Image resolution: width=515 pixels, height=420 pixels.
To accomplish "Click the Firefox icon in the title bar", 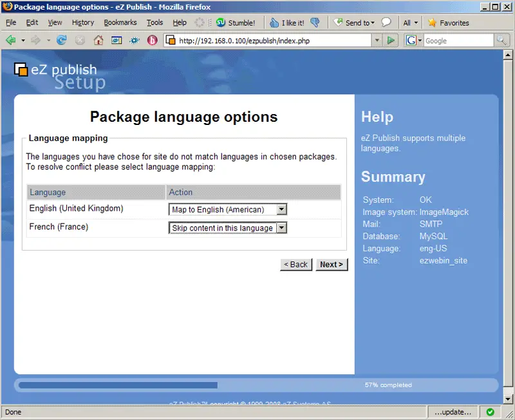I will click(7, 6).
